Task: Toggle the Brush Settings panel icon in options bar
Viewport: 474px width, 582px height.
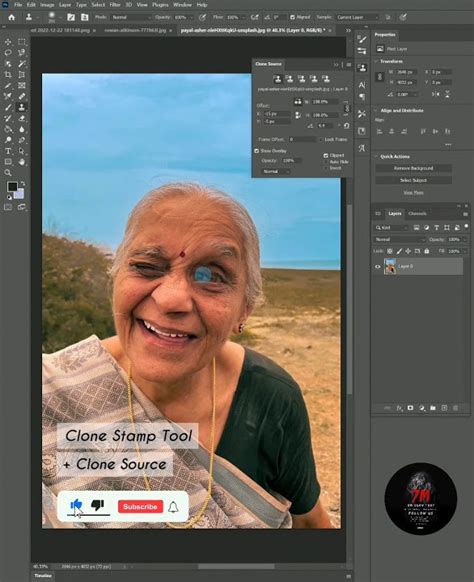Action: 71,17
